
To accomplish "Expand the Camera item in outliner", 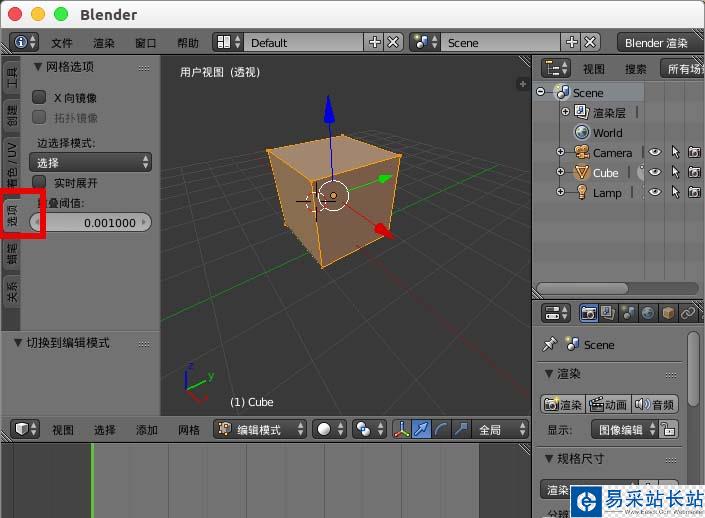I will coord(560,152).
